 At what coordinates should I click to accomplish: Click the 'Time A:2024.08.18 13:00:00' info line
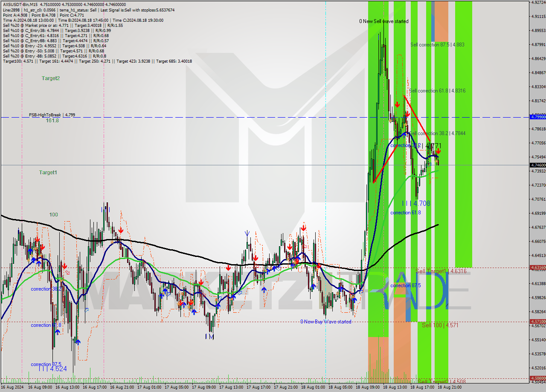coord(83,20)
